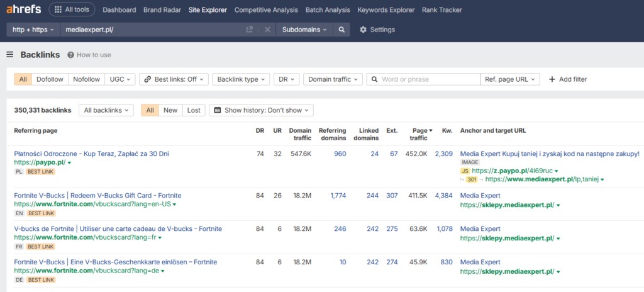Select the Dofollow filter toggle
Screen dimensions: 644x292
point(50,79)
